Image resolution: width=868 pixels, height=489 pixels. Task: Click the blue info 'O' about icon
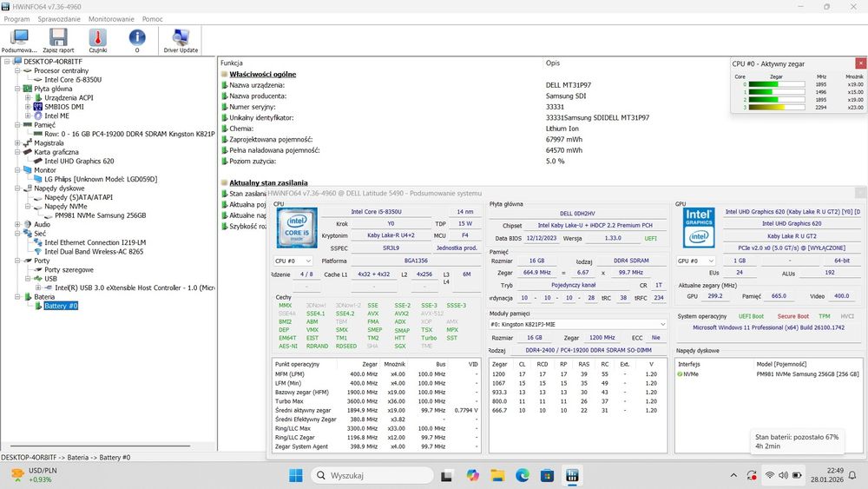pyautogui.click(x=137, y=41)
